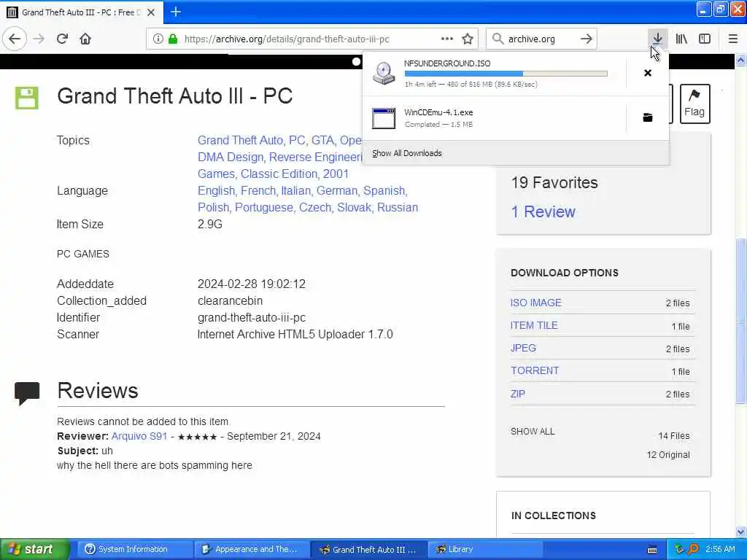Select the NFSUNDERGROUND.ISO download entry

pyautogui.click(x=494, y=74)
